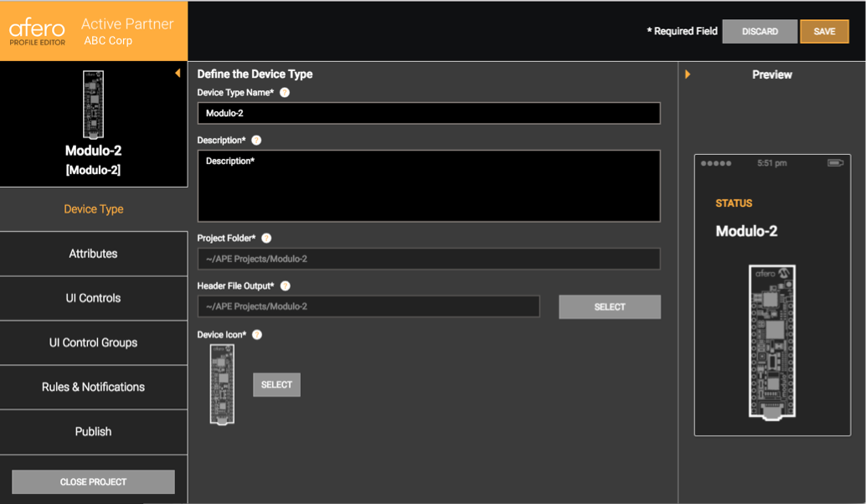Image resolution: width=866 pixels, height=504 pixels.
Task: Click the [Modulo-2] device type label
Action: tap(93, 170)
